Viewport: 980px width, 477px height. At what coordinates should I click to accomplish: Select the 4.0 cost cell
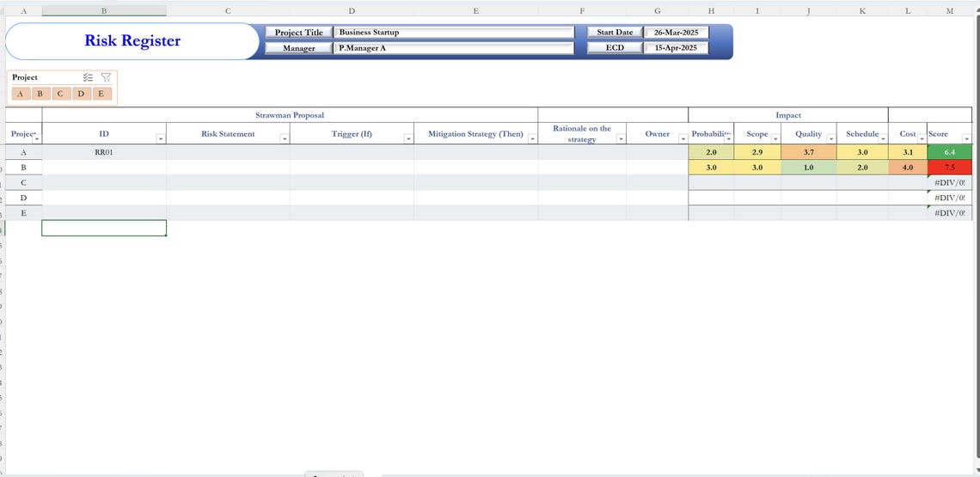(908, 168)
